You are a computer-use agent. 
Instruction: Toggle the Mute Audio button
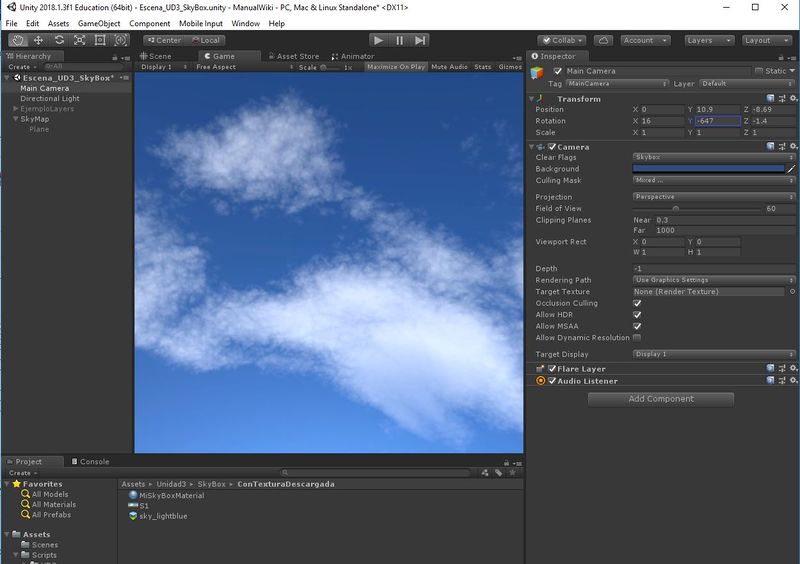pos(449,67)
